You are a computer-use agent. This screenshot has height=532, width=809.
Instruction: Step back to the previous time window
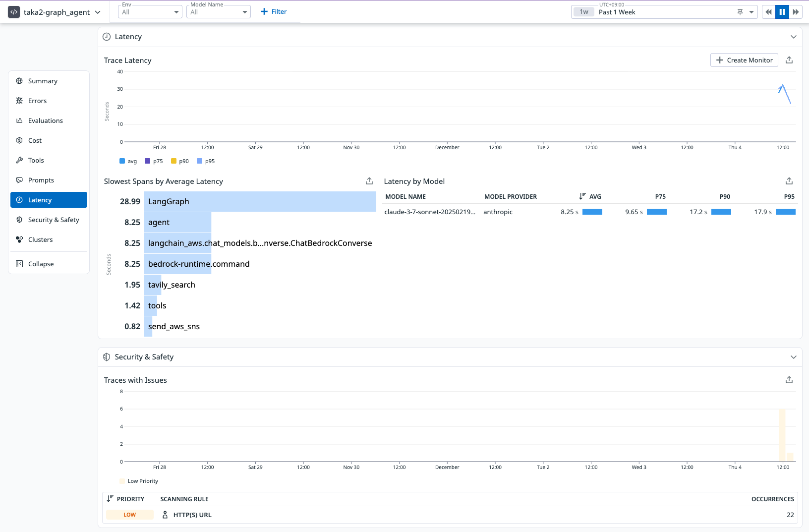point(768,12)
